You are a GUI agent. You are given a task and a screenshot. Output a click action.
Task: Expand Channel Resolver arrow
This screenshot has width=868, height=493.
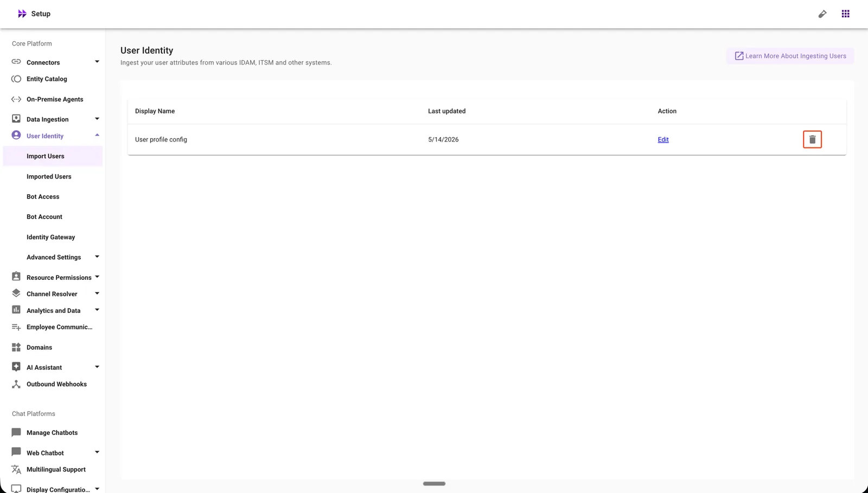(x=97, y=293)
